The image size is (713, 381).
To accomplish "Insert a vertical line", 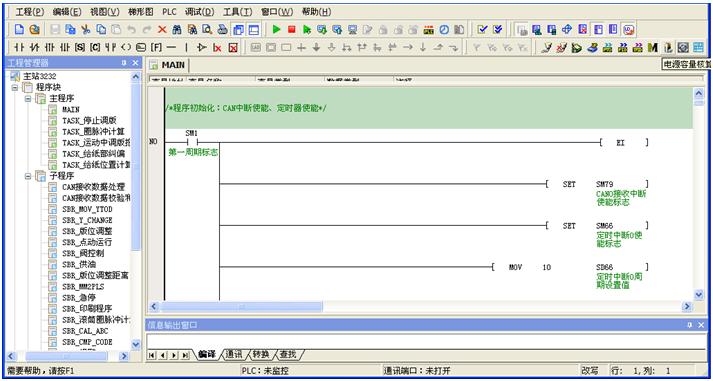I will [x=186, y=47].
